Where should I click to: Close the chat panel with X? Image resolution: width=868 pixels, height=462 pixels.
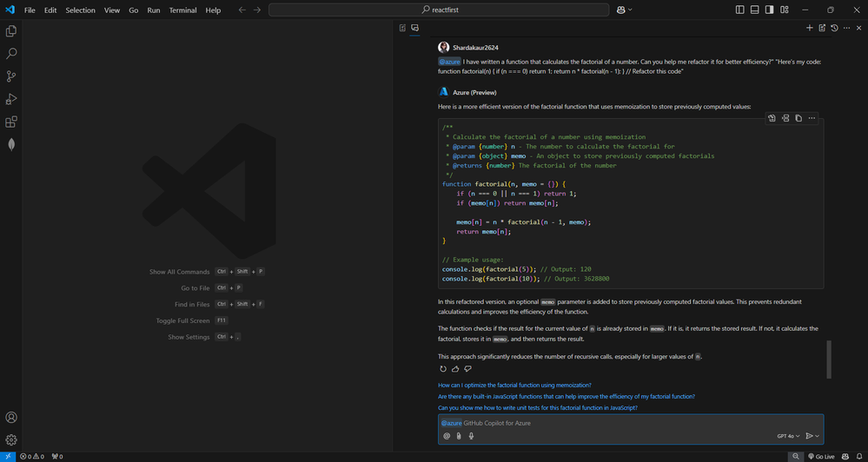pyautogui.click(x=858, y=28)
